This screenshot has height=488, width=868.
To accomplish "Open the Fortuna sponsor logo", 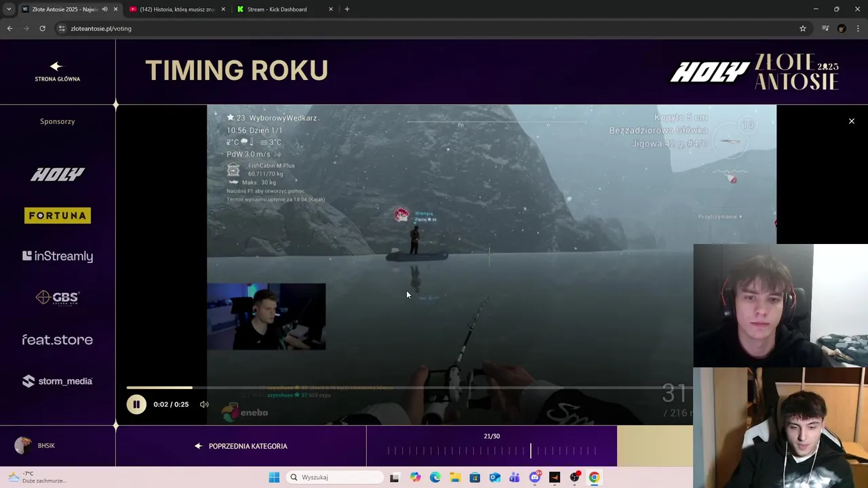I will pyautogui.click(x=58, y=216).
